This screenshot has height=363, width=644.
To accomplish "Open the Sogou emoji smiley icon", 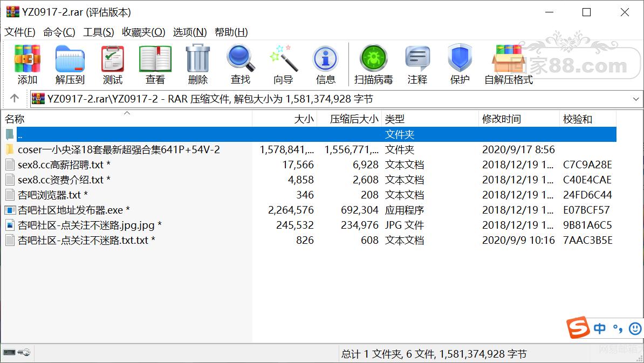I will [635, 328].
